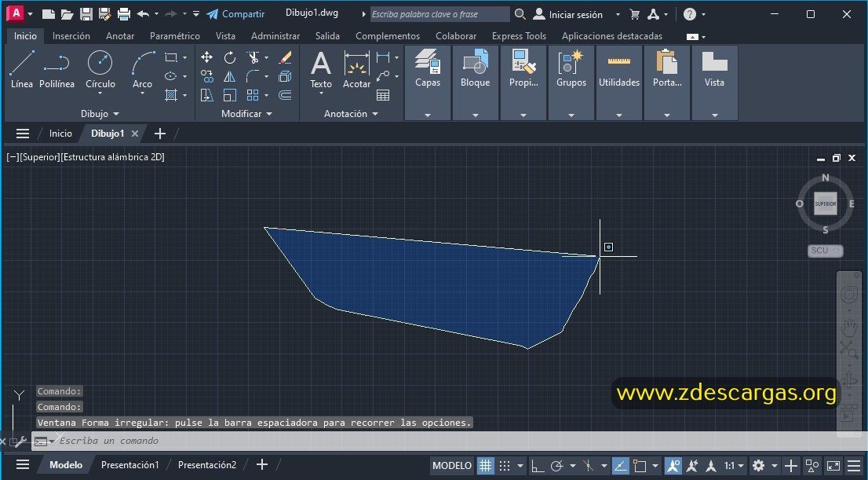The image size is (868, 480).
Task: Expand the Dibujo panel
Action: pos(100,114)
